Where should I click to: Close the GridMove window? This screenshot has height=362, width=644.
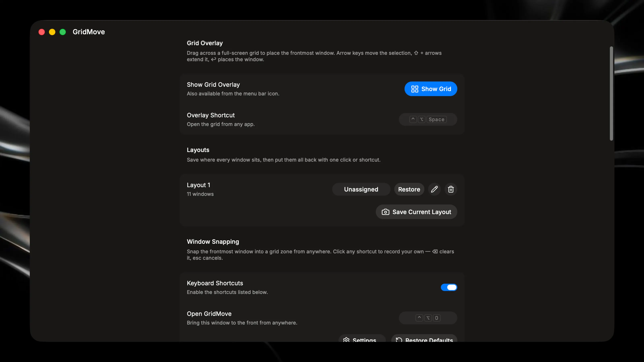41,32
